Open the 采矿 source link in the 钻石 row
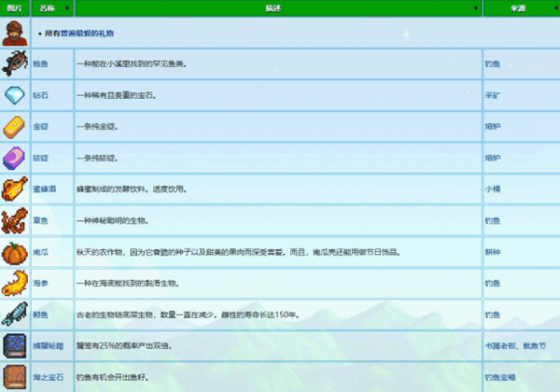Screen dimensions: 560x392 coord(493,95)
